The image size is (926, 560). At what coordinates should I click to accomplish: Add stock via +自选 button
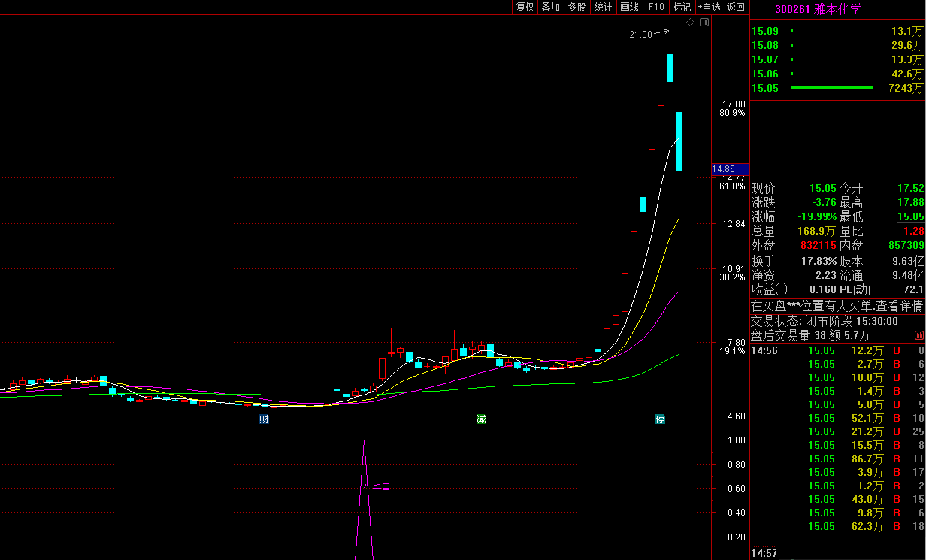pos(709,7)
